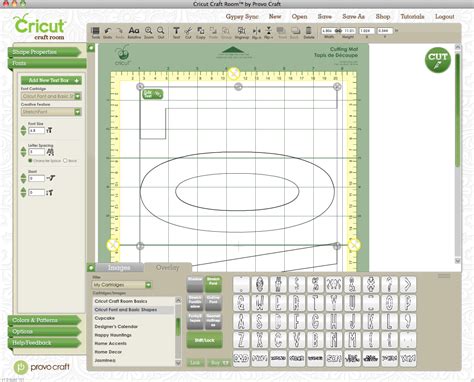Click the Add New Text Box button
Image resolution: width=474 pixels, height=382 pixels.
(x=51, y=80)
